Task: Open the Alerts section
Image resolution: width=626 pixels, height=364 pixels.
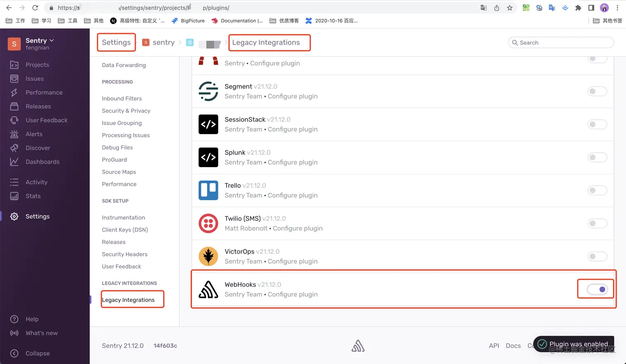Action: (x=34, y=134)
